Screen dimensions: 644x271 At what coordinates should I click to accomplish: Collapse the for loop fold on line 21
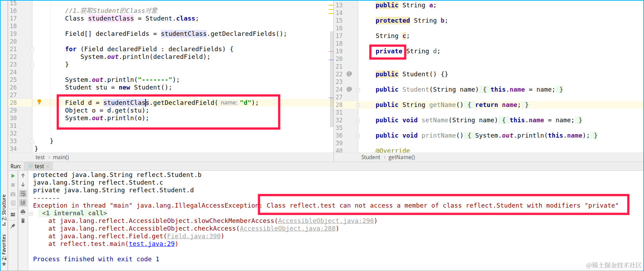tap(32, 49)
